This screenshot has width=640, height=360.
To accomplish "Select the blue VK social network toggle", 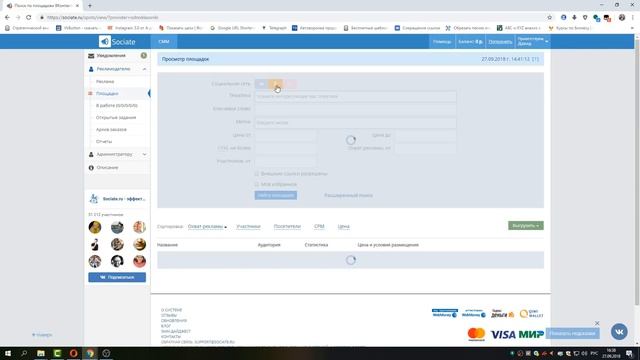I will click(x=261, y=84).
